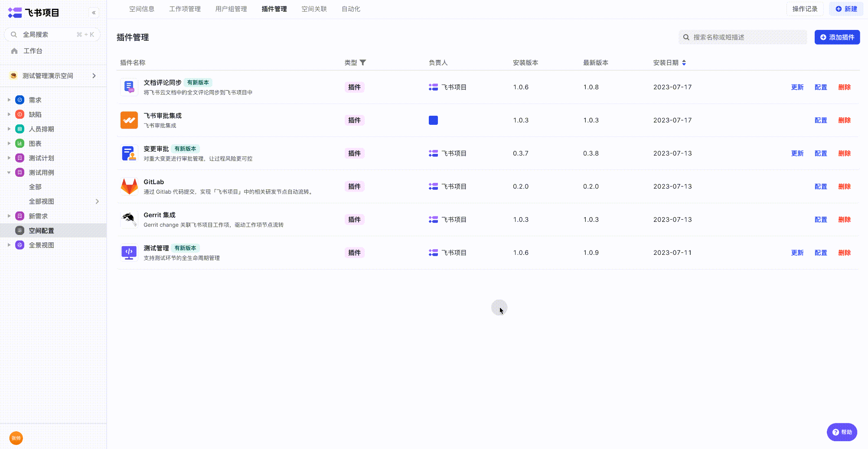Delete the 测试管理 plugin
868x449 pixels.
pos(844,253)
